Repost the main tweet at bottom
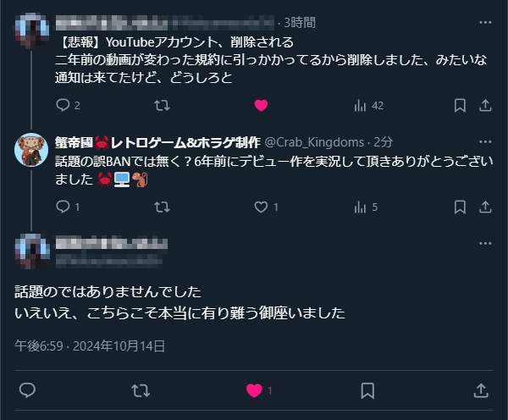Screen dimensions: 508x420 [x=141, y=390]
